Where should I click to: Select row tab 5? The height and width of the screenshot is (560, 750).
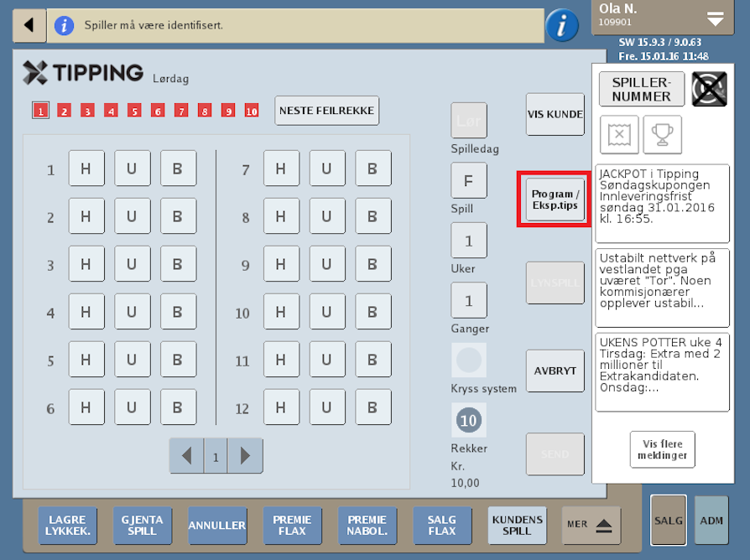tap(134, 111)
